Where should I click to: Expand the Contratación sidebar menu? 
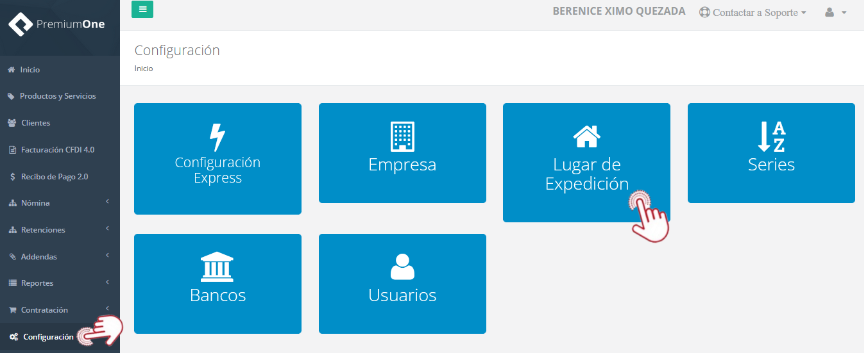[58, 310]
